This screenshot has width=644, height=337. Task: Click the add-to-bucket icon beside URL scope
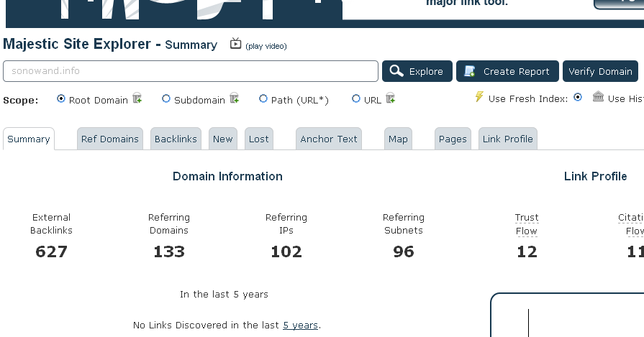point(391,98)
